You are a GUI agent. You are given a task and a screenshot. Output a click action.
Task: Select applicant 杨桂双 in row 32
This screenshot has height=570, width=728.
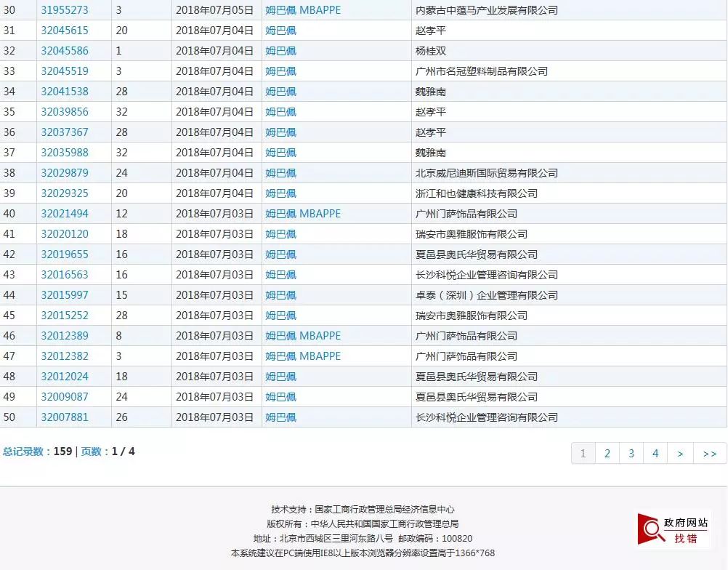click(430, 51)
